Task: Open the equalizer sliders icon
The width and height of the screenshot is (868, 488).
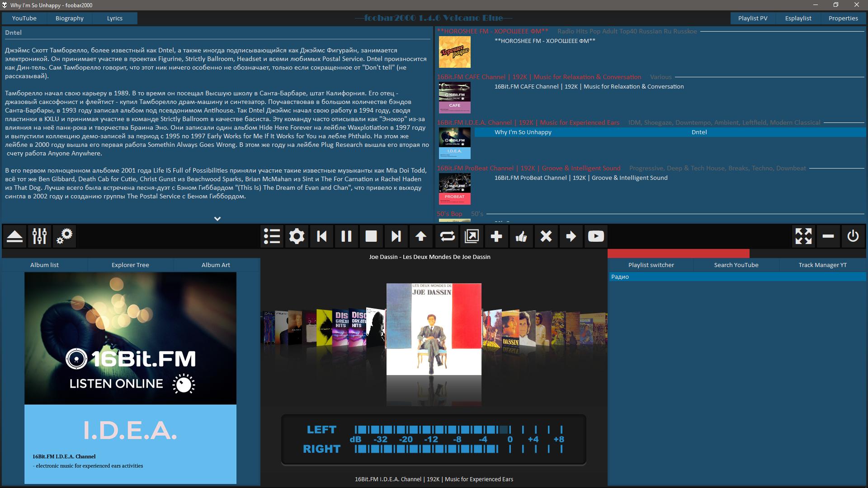Action: (40, 236)
